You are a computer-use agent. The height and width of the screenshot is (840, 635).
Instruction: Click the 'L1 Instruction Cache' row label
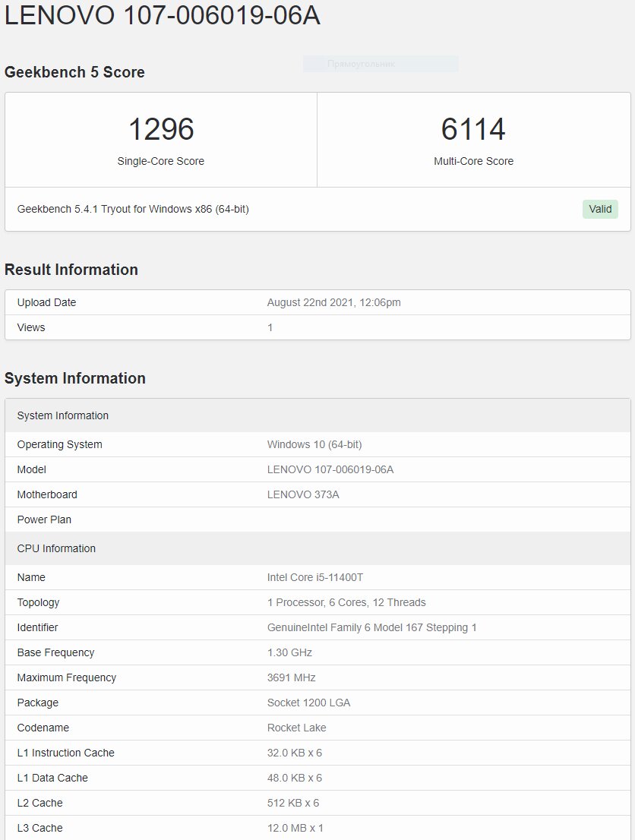pos(66,753)
